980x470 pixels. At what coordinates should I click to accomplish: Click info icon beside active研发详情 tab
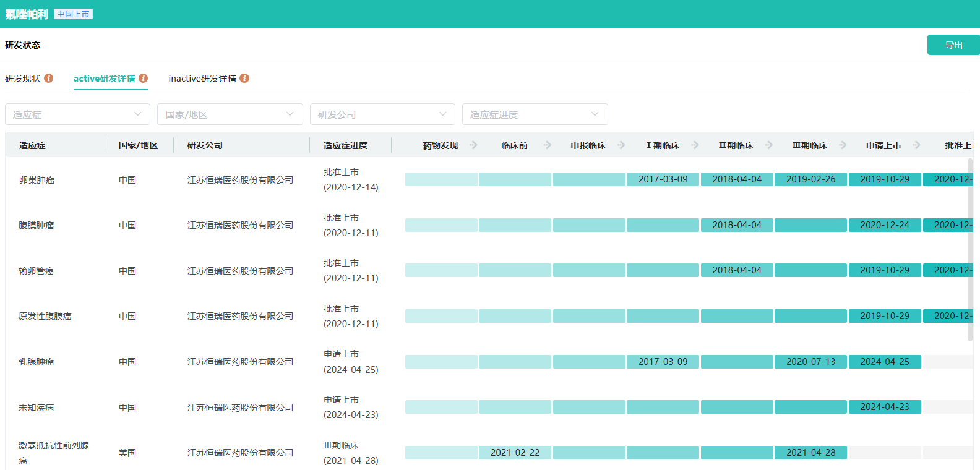(x=143, y=79)
